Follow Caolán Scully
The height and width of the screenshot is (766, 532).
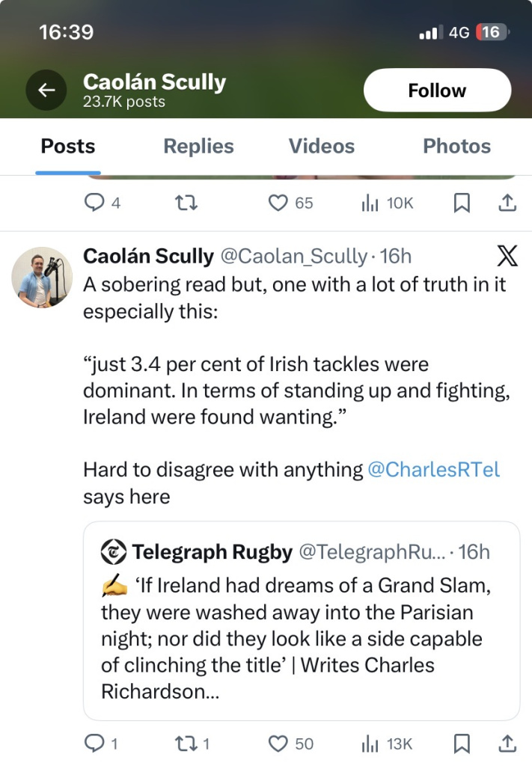(437, 91)
